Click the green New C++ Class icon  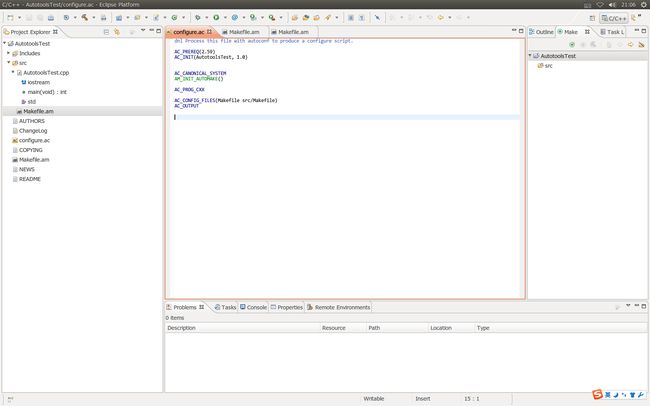[175, 18]
